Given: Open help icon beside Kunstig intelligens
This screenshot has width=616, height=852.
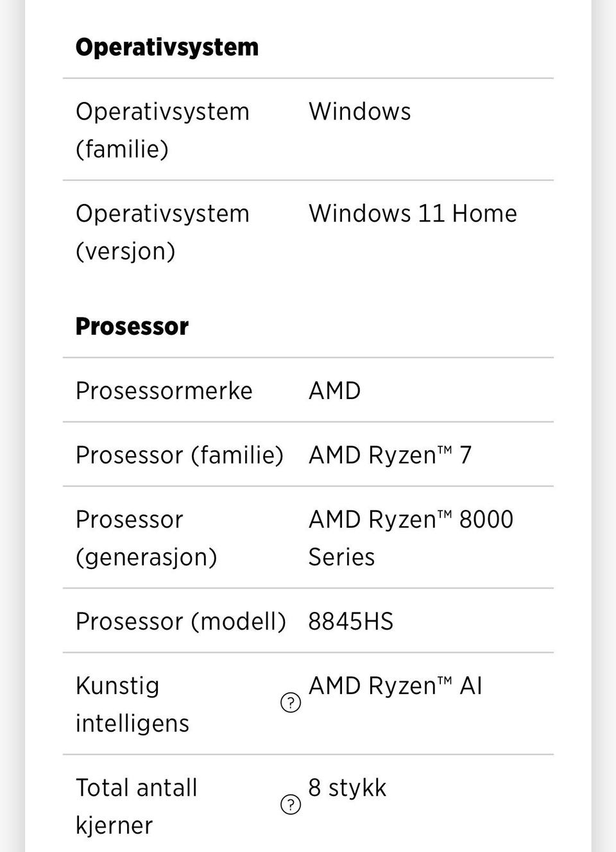Looking at the screenshot, I should (x=291, y=703).
